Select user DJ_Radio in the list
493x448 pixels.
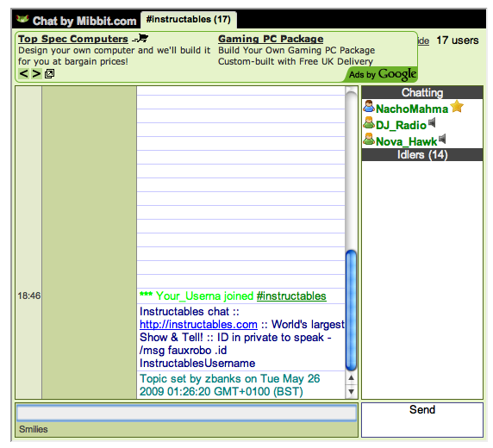(401, 125)
